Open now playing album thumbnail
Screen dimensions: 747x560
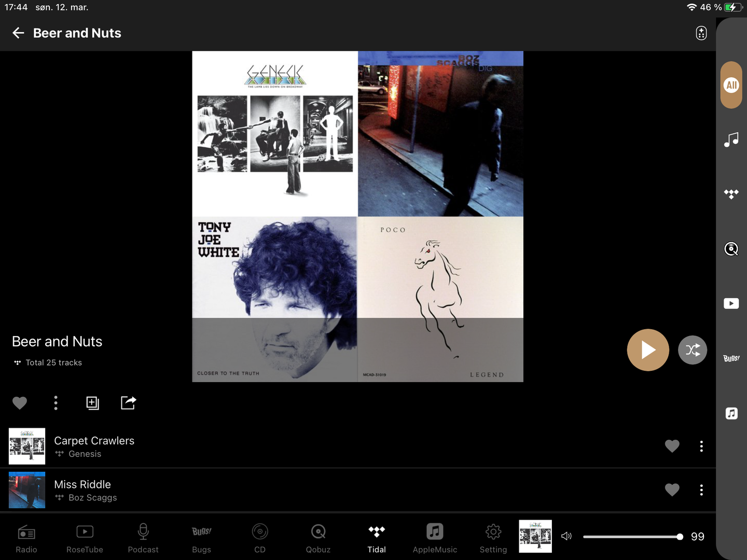[535, 536]
